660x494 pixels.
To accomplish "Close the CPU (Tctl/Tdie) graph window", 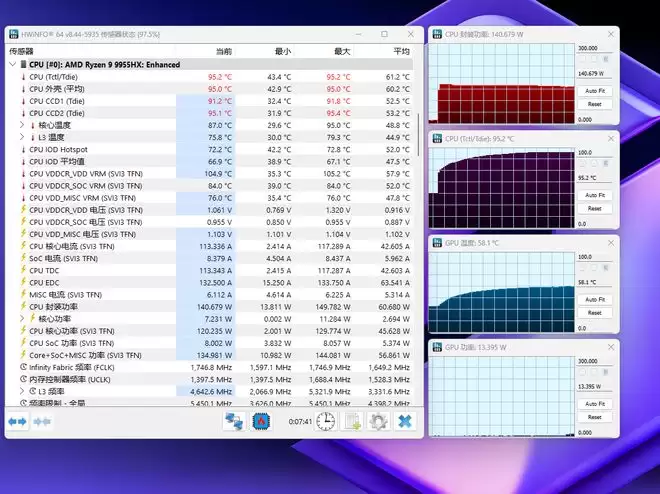I will coord(611,138).
